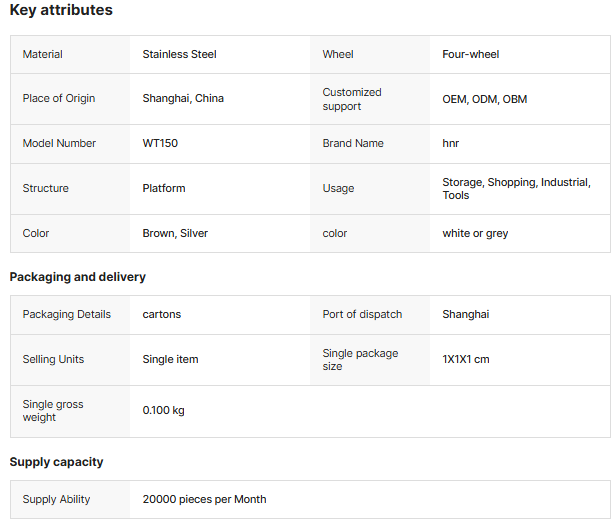Click the Customized support label
The image size is (616, 523).
pyautogui.click(x=352, y=99)
